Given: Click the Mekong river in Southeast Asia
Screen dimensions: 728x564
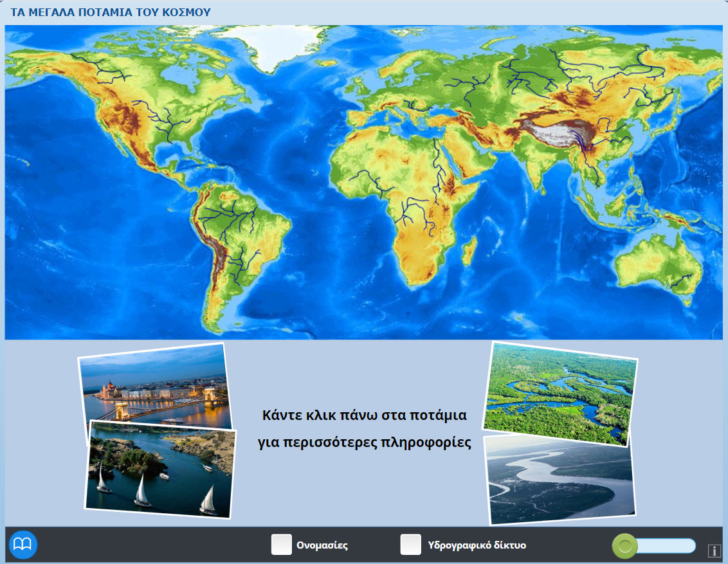Looking at the screenshot, I should pos(587,159).
